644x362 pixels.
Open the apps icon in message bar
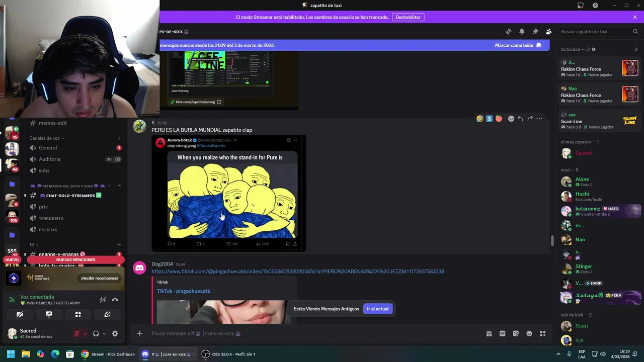click(x=543, y=333)
